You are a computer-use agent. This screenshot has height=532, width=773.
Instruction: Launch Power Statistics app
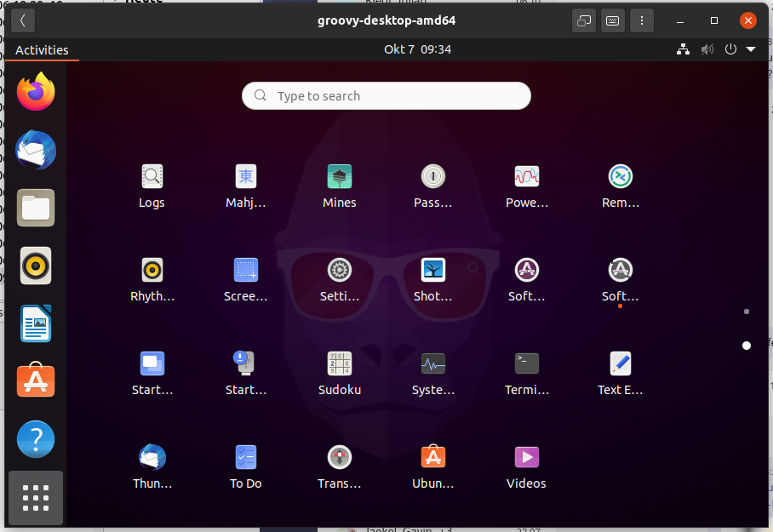526,186
